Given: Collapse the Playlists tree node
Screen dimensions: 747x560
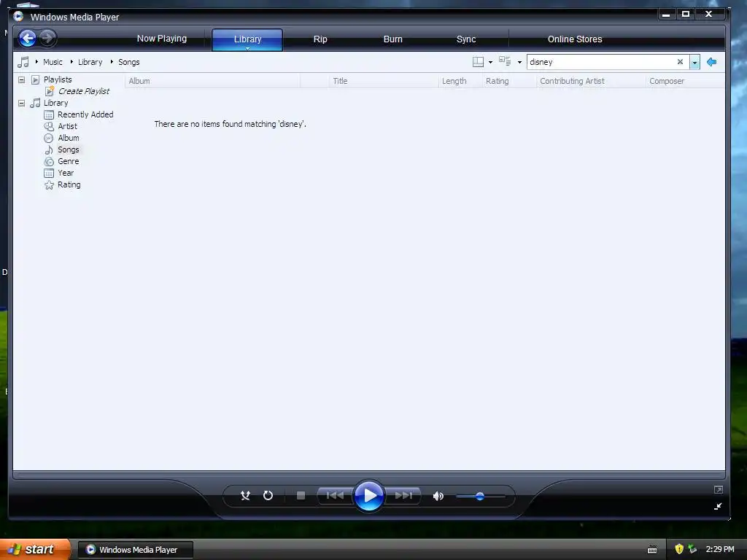Looking at the screenshot, I should (21, 79).
